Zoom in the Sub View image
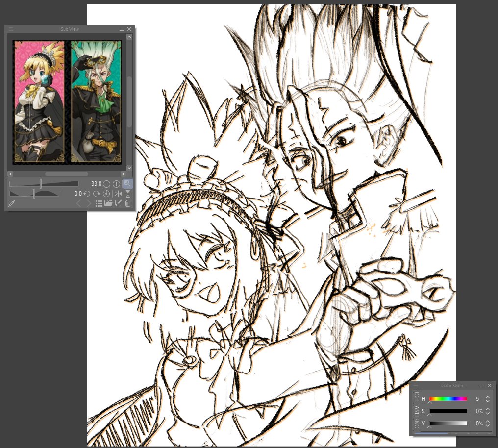Image resolution: width=498 pixels, height=448 pixels. pyautogui.click(x=116, y=184)
